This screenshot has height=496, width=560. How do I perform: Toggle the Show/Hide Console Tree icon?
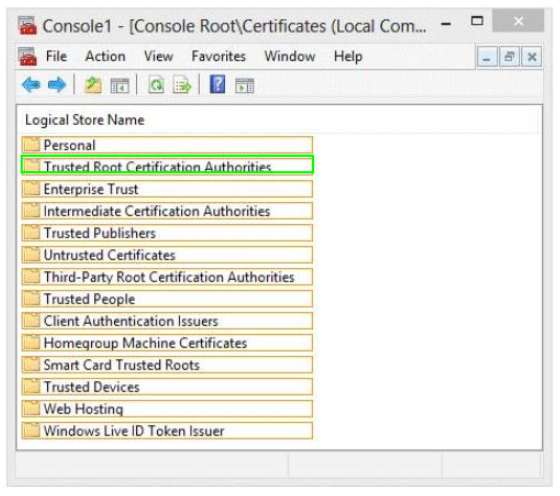tap(120, 86)
